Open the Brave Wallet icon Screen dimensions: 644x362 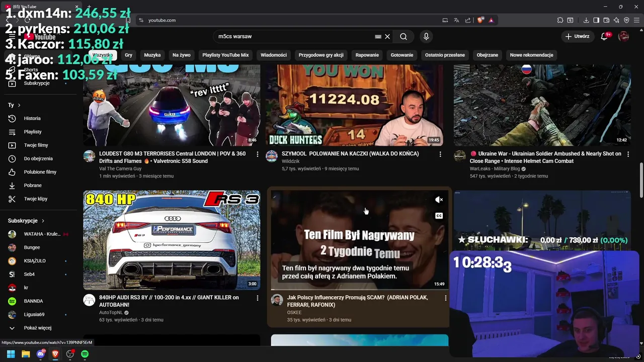tap(606, 20)
